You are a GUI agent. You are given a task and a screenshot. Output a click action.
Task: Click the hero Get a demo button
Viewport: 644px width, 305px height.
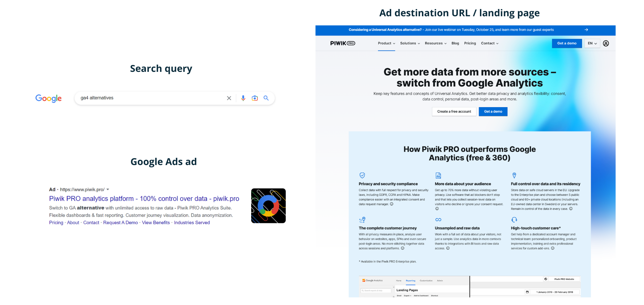pyautogui.click(x=493, y=111)
